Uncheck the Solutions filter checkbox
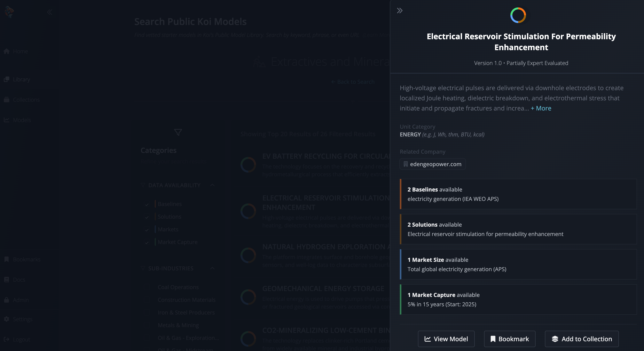This screenshot has width=644, height=351. point(147,217)
